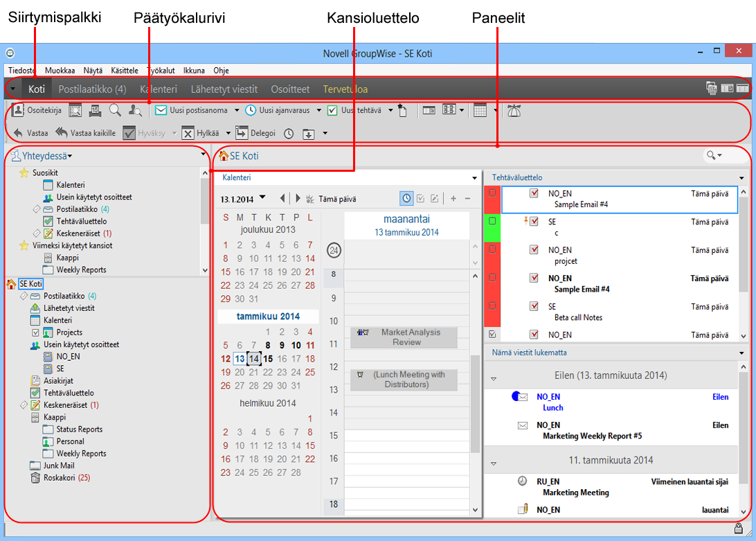Open the Työkalut menu
This screenshot has width=756, height=541.
point(161,70)
